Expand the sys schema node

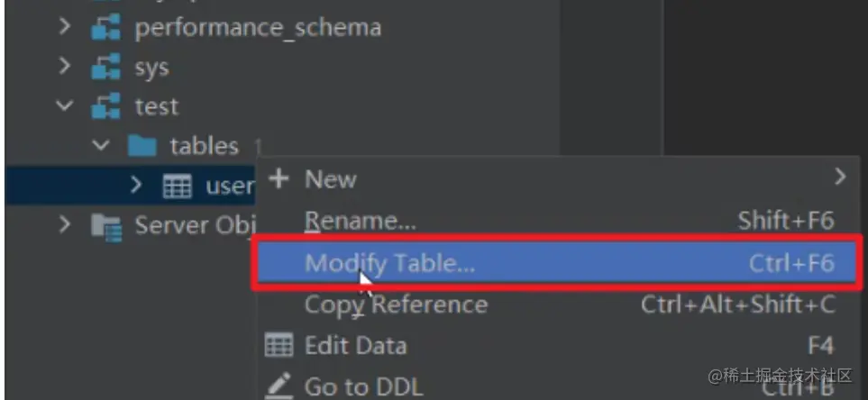click(65, 66)
